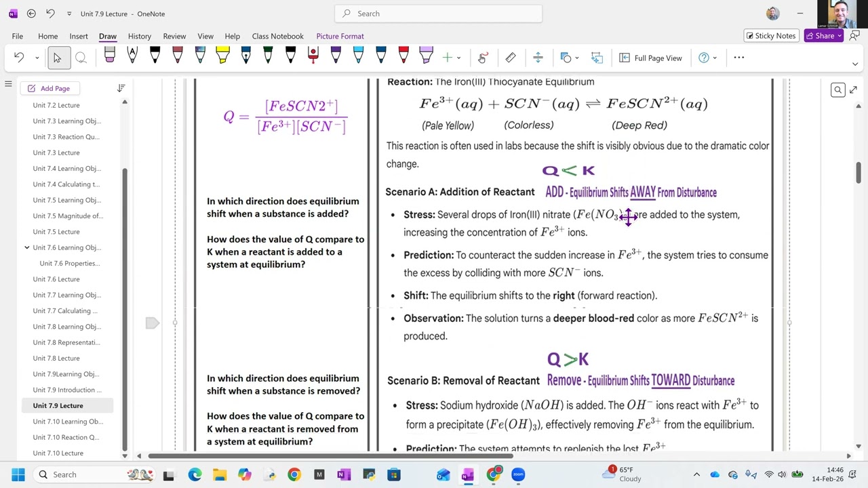
Task: Open the File menu
Action: (x=18, y=36)
